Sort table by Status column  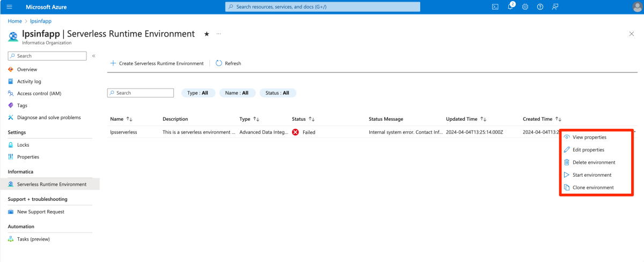pos(303,119)
